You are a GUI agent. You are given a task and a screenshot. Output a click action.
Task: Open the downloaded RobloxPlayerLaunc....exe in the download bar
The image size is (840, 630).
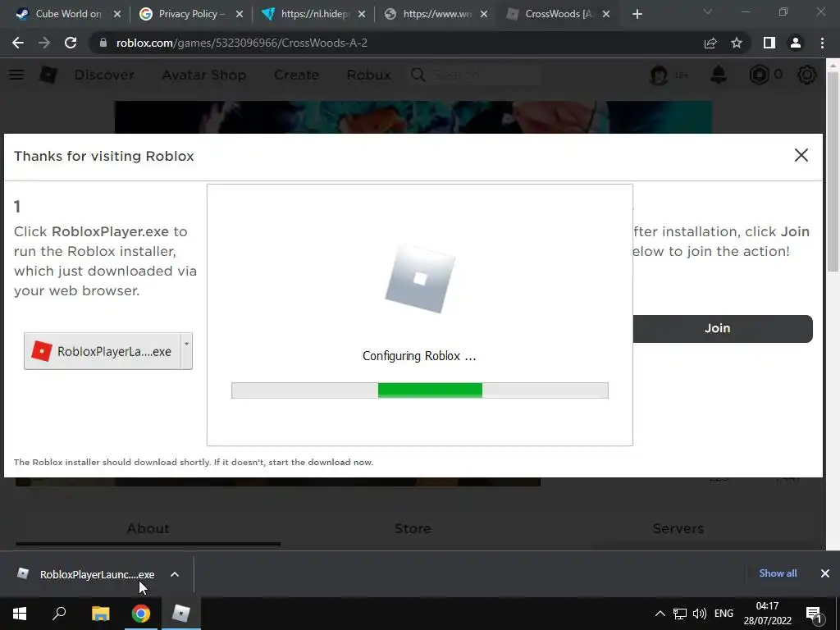[85, 574]
